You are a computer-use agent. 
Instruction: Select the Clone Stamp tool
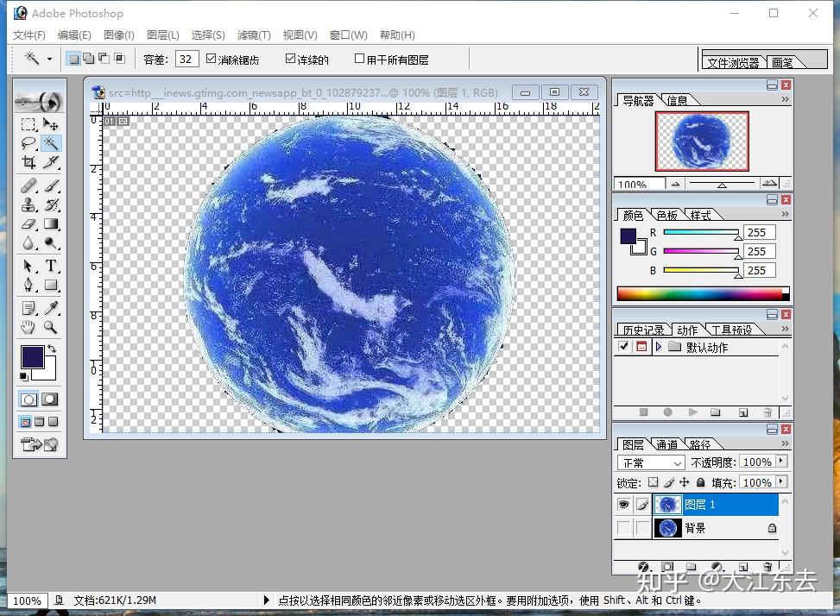click(29, 204)
